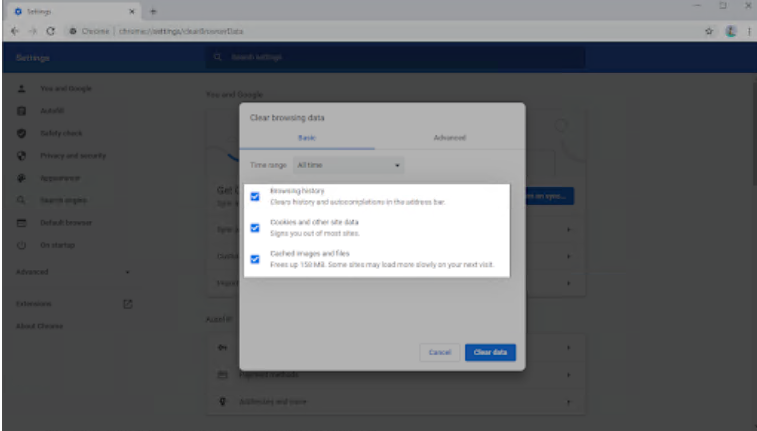Open the profile avatar icon in the toolbar
This screenshot has width=757, height=431.
[x=730, y=31]
